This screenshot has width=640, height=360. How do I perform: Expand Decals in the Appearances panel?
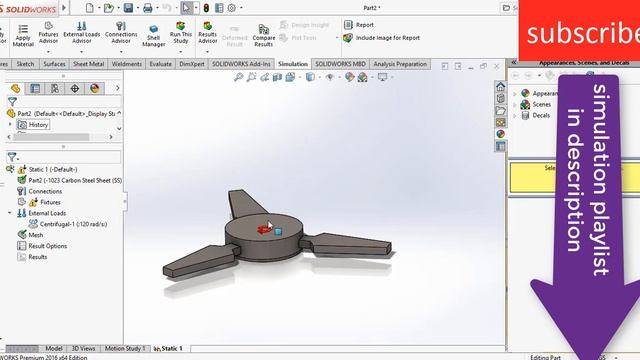coord(515,116)
